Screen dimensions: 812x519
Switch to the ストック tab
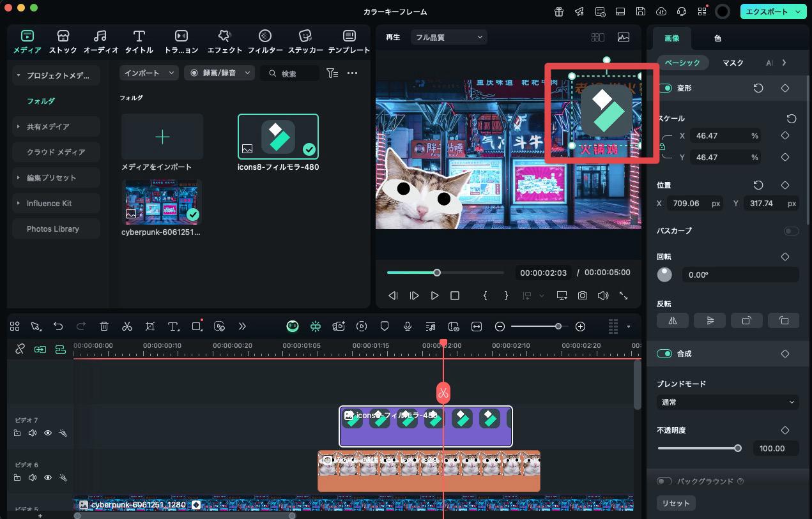(x=63, y=41)
